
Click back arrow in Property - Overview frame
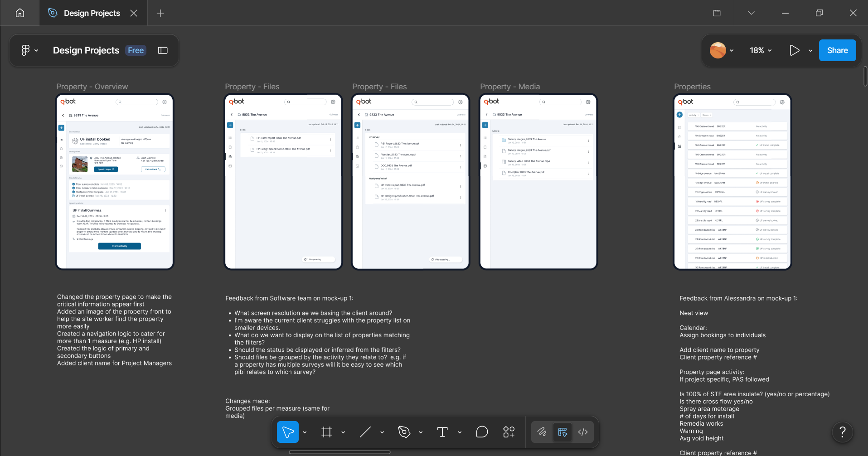pos(63,115)
